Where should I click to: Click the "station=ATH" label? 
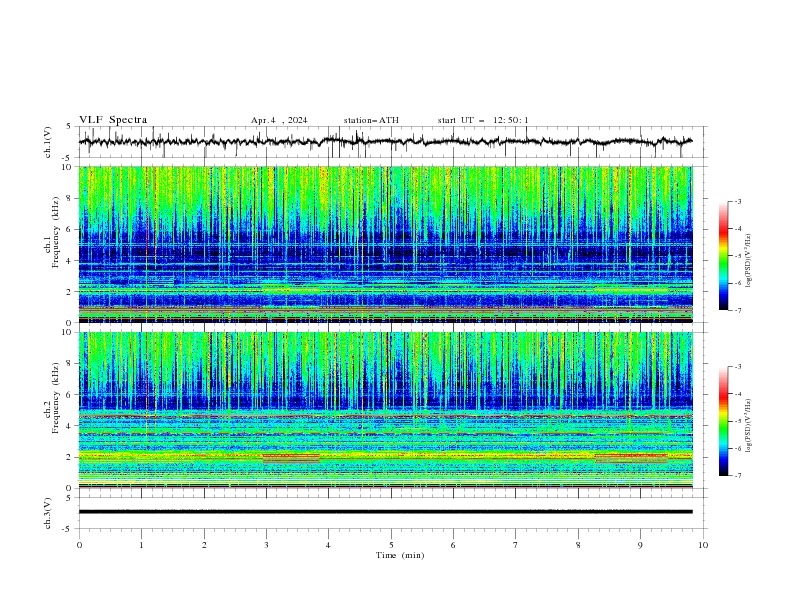click(371, 120)
